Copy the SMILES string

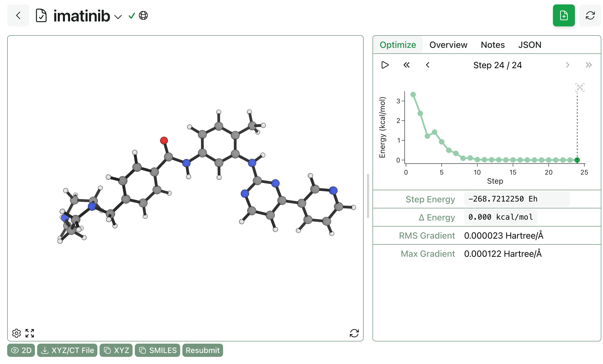[x=158, y=350]
